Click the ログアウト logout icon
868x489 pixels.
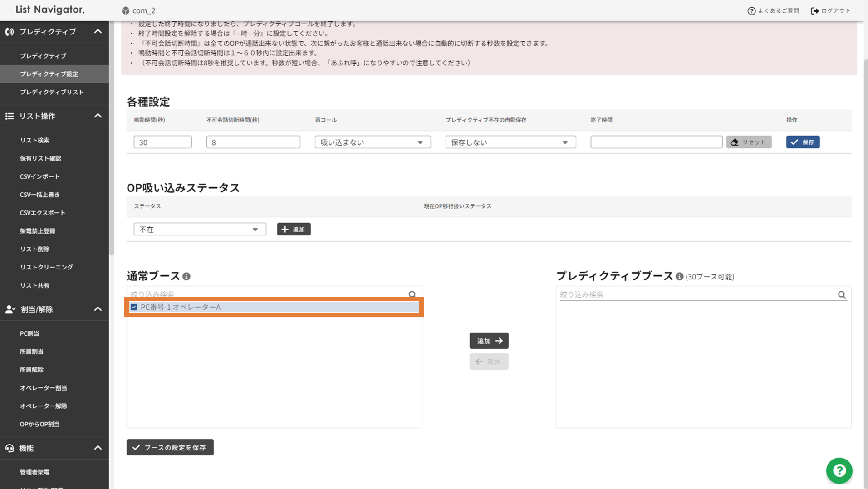click(815, 10)
